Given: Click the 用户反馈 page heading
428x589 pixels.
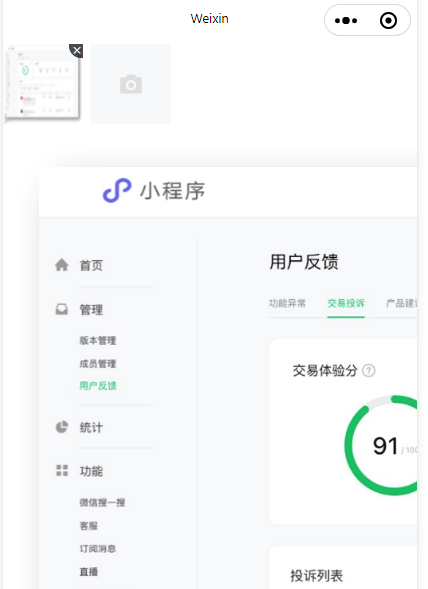Looking at the screenshot, I should click(304, 262).
